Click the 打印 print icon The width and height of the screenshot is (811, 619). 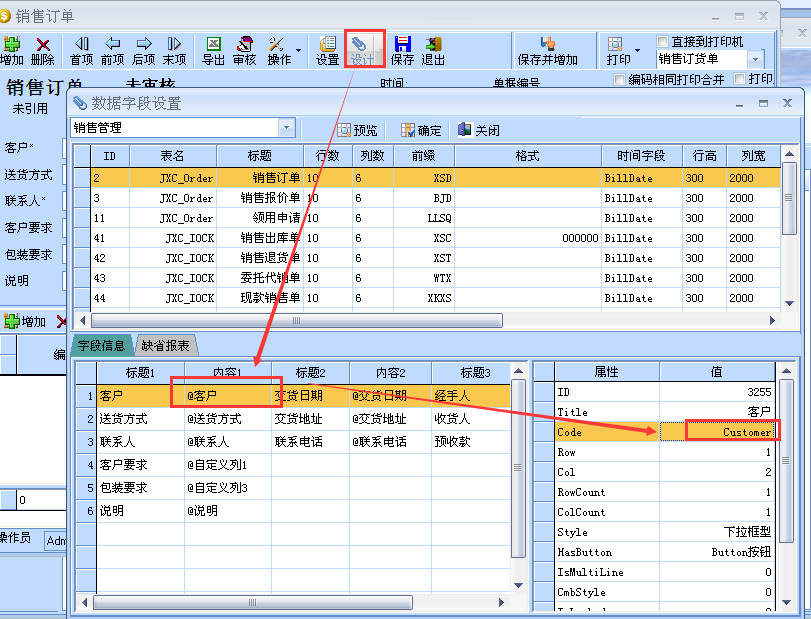click(x=618, y=51)
